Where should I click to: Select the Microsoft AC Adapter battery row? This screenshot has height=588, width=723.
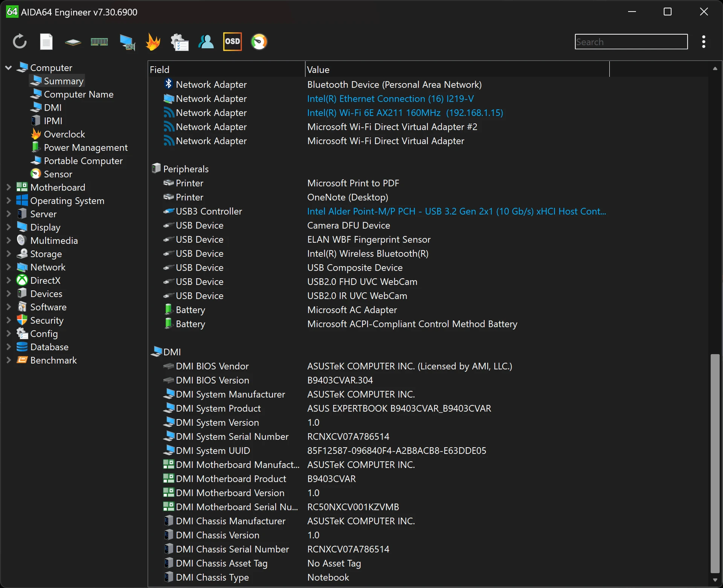pos(428,310)
